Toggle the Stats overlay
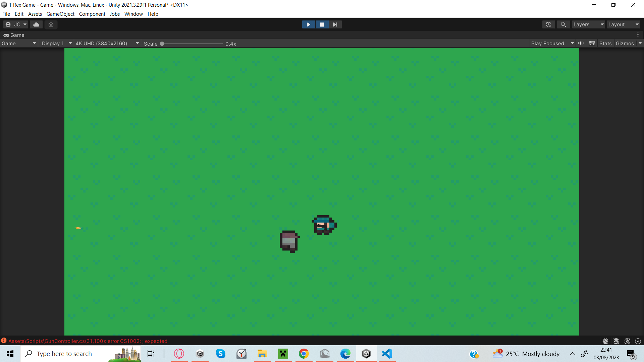This screenshot has width=644, height=362. 605,43
